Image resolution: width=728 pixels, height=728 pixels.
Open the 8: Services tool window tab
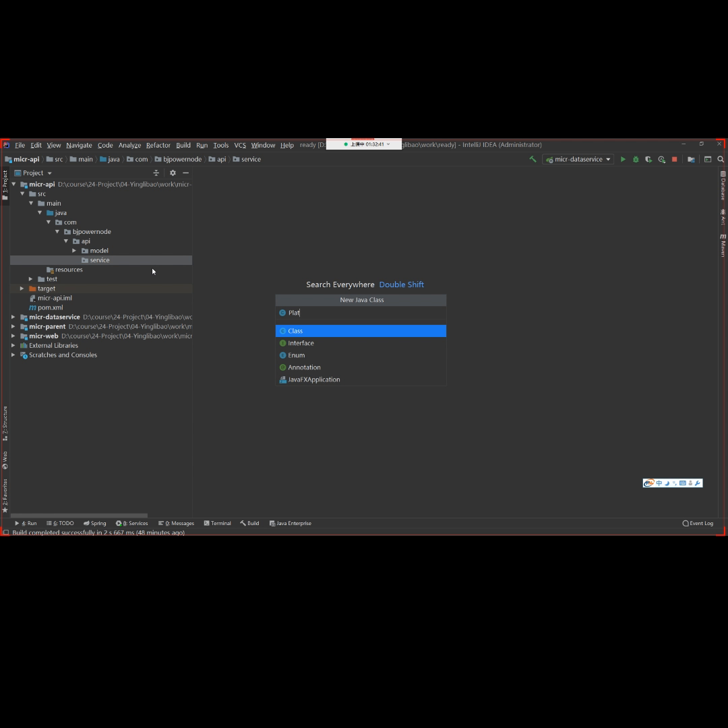click(132, 523)
